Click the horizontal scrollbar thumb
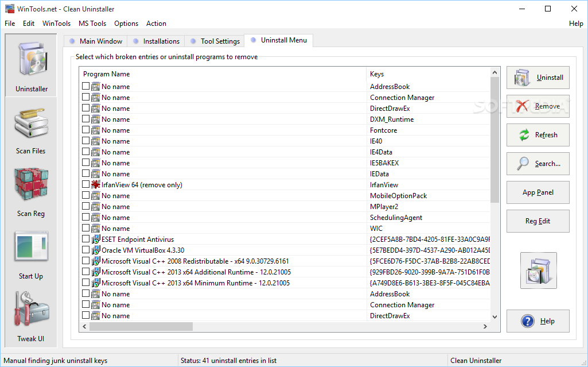Viewport: 588px width, 367px height. click(141, 326)
